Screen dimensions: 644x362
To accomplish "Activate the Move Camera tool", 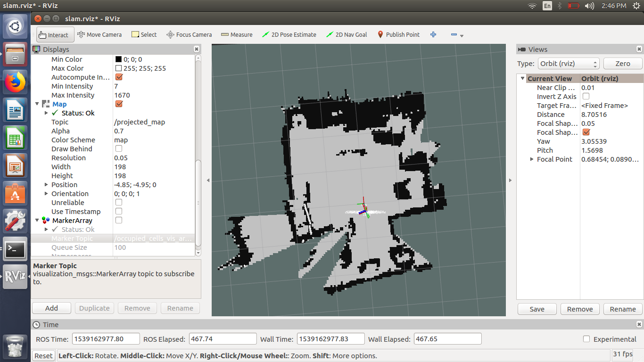I will pyautogui.click(x=99, y=34).
